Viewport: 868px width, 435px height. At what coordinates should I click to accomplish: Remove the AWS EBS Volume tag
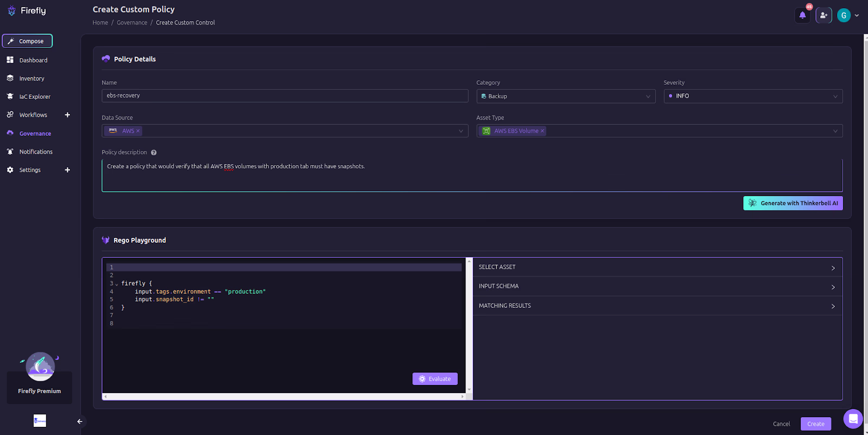tap(542, 131)
